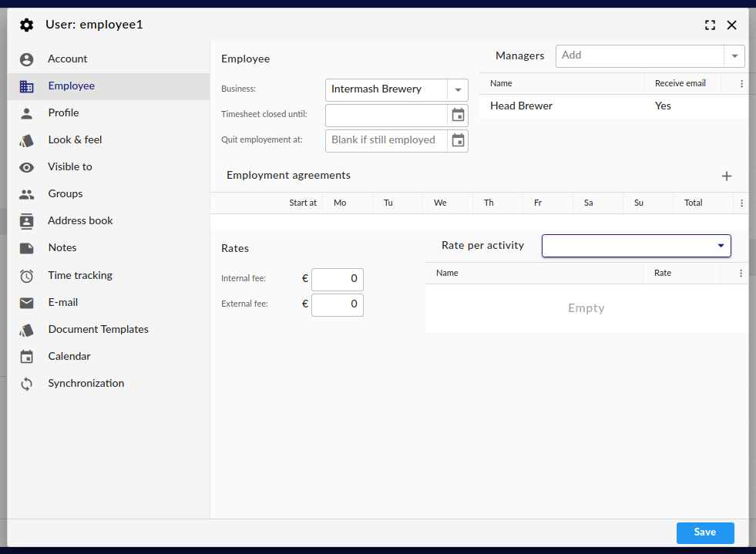Click the E-mail envelope icon

click(26, 303)
